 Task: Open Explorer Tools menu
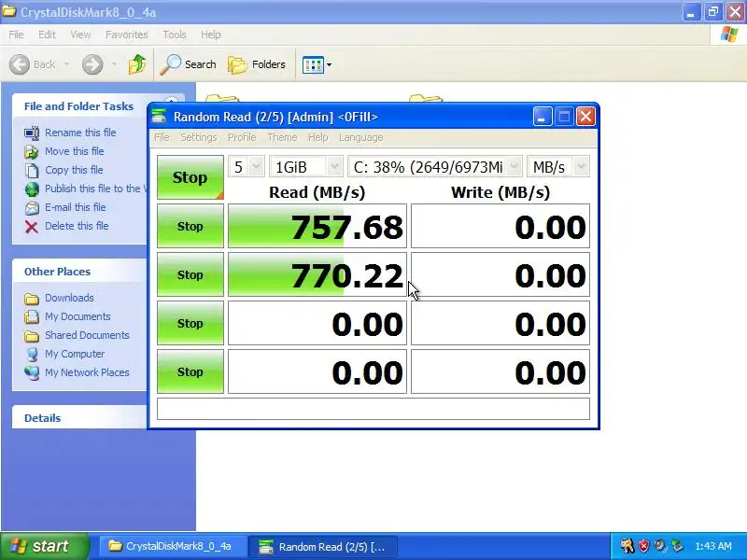pos(175,35)
